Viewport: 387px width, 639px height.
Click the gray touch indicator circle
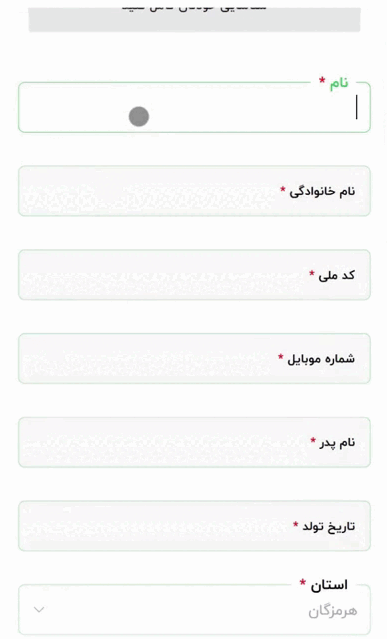point(139,117)
